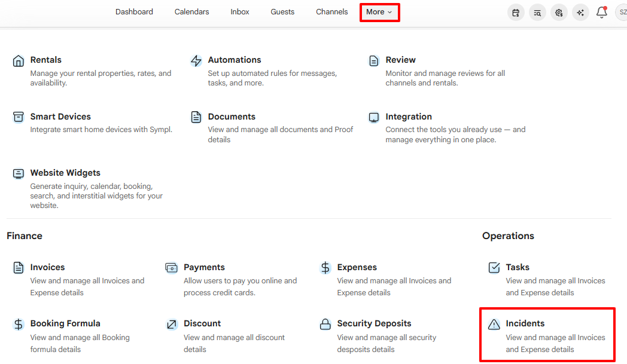Viewport: 627px width, 364px height.
Task: Click the Tasks checkbox icon
Action: pyautogui.click(x=494, y=267)
